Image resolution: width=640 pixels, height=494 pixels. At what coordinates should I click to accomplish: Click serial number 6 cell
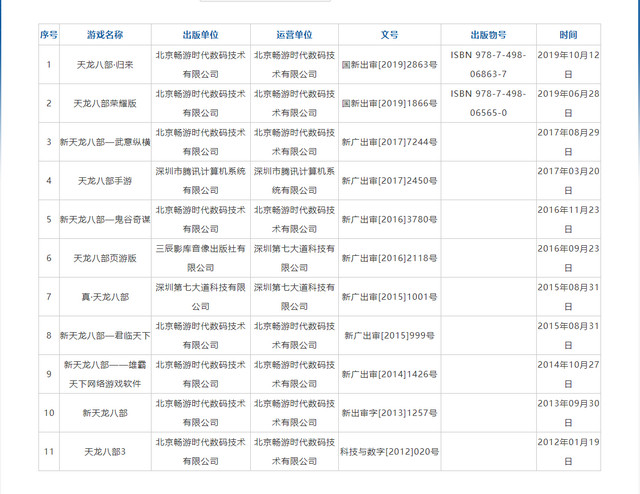pos(49,258)
